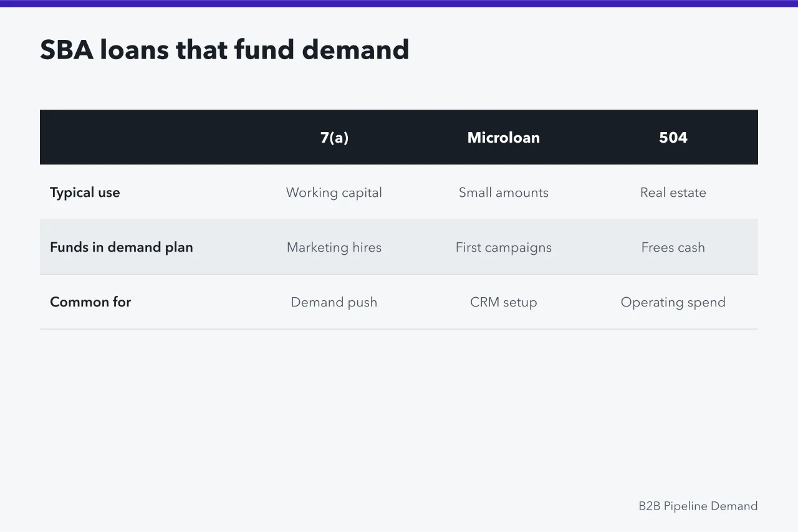Screen dimensions: 798x532
Task: Click the 'Marketing hires' cell
Action: [x=334, y=247]
